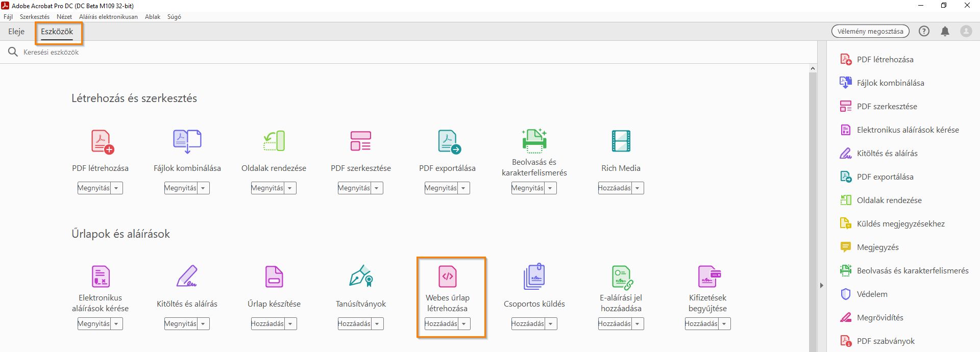Select the Kifizetések begyűjtése icon
Viewport: 980px width, 352px height.
709,276
